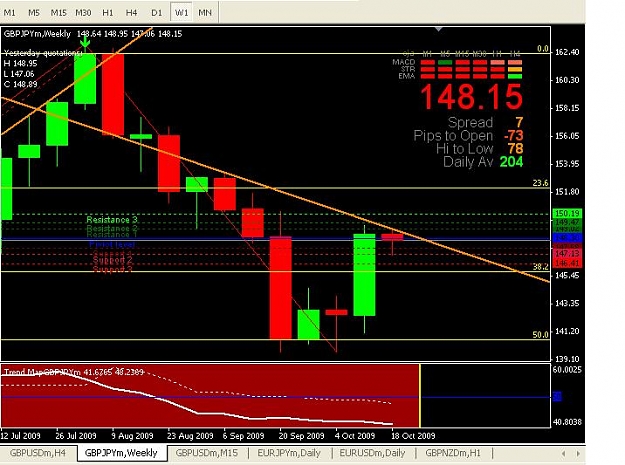Change chart period to H1
Screen dimensions: 625x465
(x=107, y=12)
